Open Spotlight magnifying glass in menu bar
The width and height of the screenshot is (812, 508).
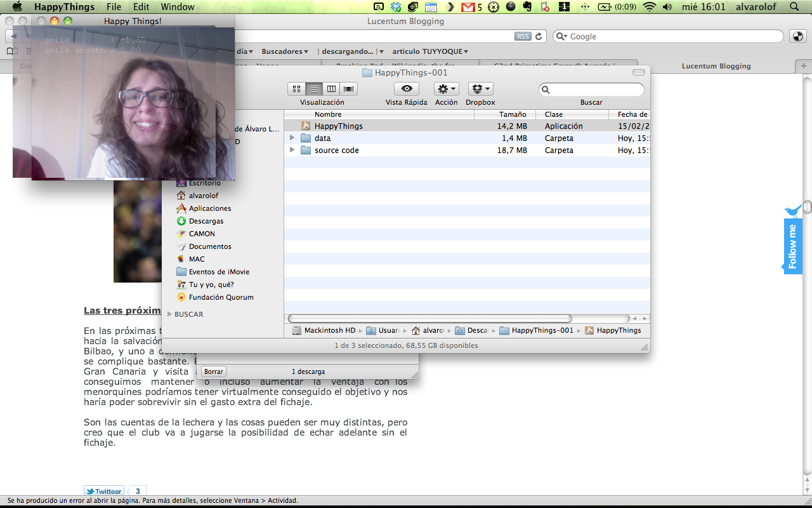pyautogui.click(x=794, y=7)
